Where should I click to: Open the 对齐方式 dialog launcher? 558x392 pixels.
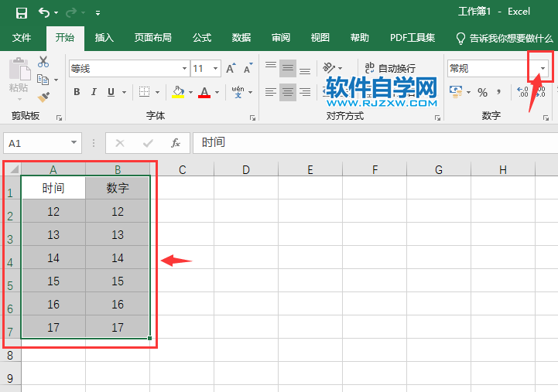[x=438, y=118]
